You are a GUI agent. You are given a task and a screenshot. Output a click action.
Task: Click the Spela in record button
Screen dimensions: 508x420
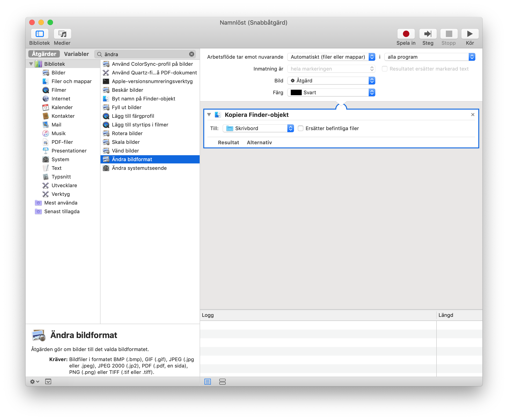[406, 34]
